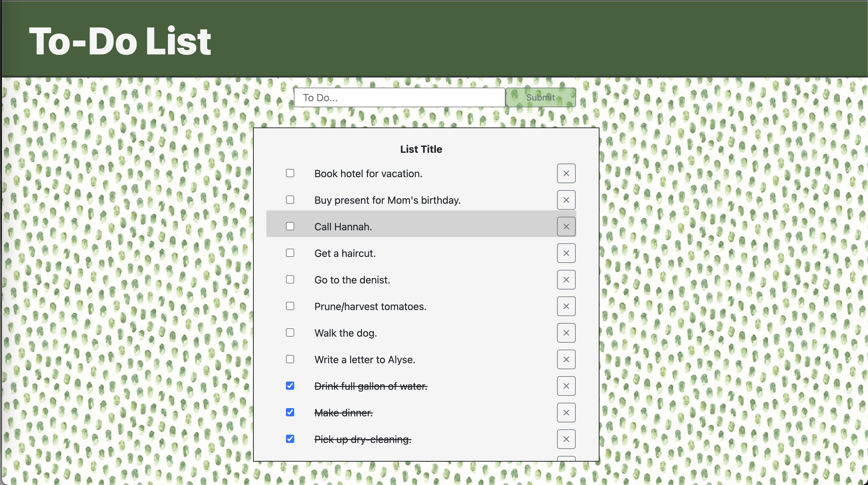The width and height of the screenshot is (868, 485).
Task: Uncheck the "Drink full gallon of water" task
Action: point(290,386)
